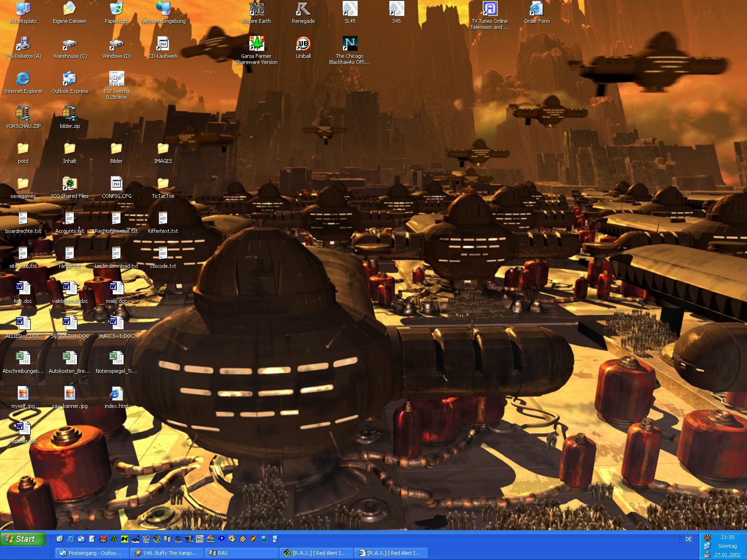Select the Papierkorb recycle bin icon
Screen dimensions: 747x560
(116, 13)
